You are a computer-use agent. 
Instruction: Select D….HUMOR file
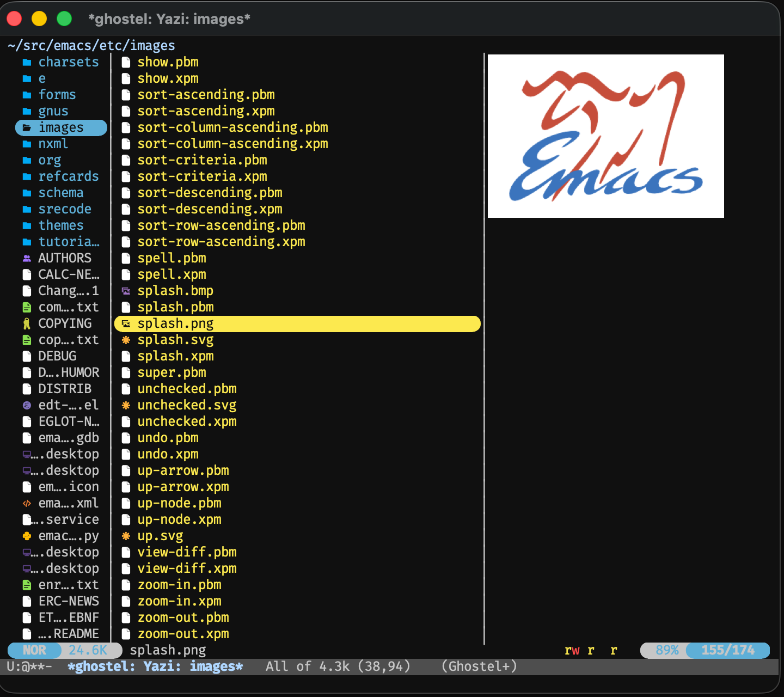tap(69, 372)
